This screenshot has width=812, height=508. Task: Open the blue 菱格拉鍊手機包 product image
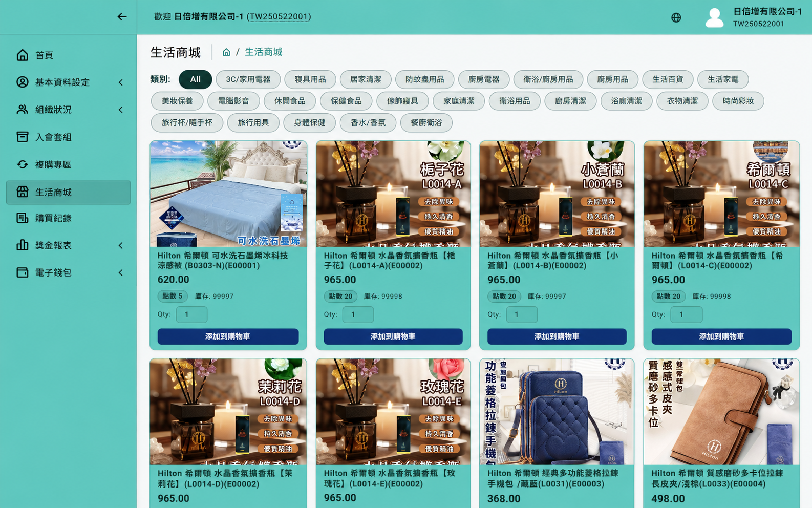point(557,412)
